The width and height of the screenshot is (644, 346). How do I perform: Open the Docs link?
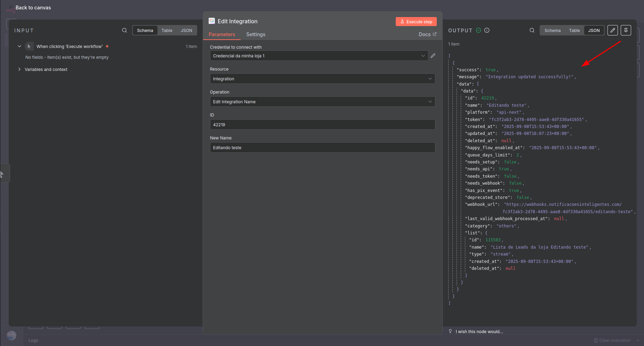point(427,34)
